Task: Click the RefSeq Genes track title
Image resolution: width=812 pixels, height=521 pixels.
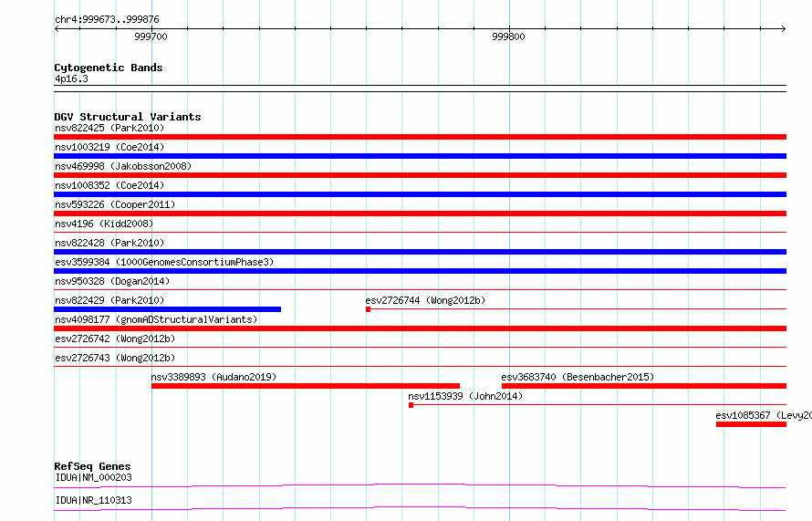Action: [x=92, y=466]
